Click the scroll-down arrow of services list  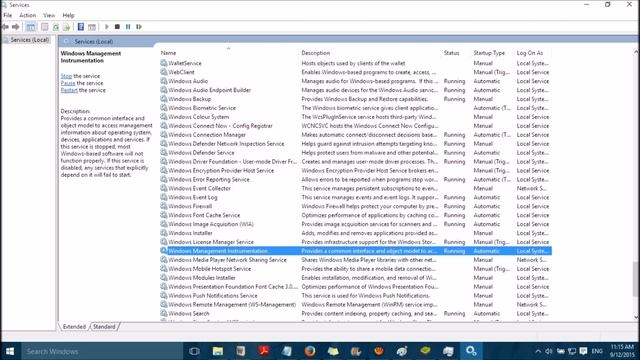point(636,318)
